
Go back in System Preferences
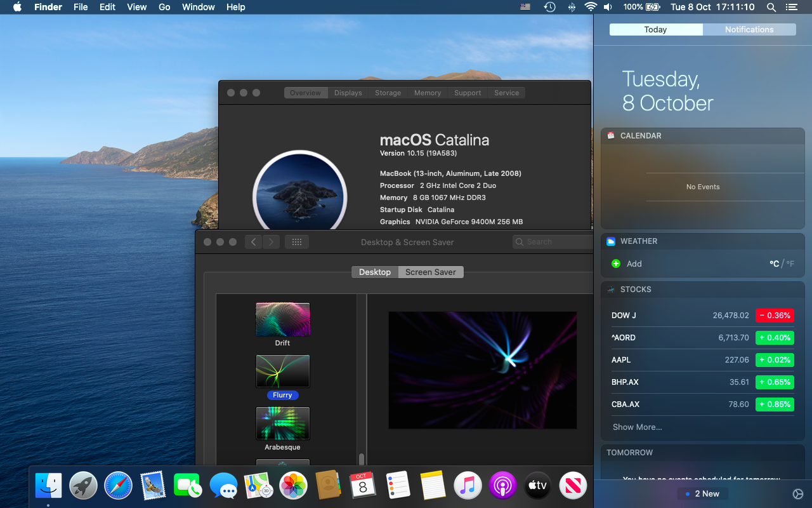pyautogui.click(x=254, y=242)
